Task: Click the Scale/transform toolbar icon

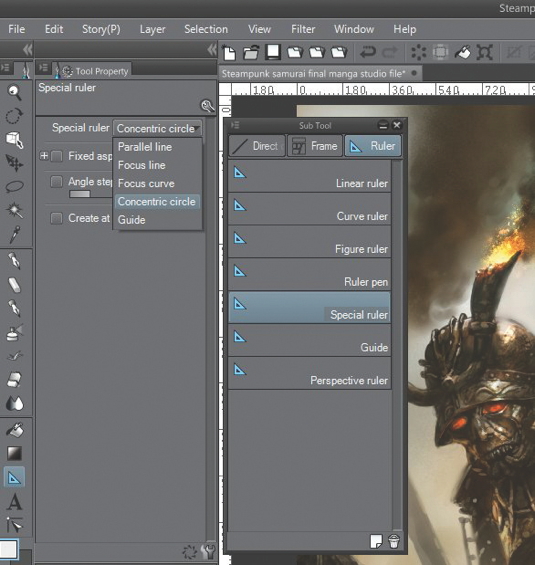Action: point(484,53)
